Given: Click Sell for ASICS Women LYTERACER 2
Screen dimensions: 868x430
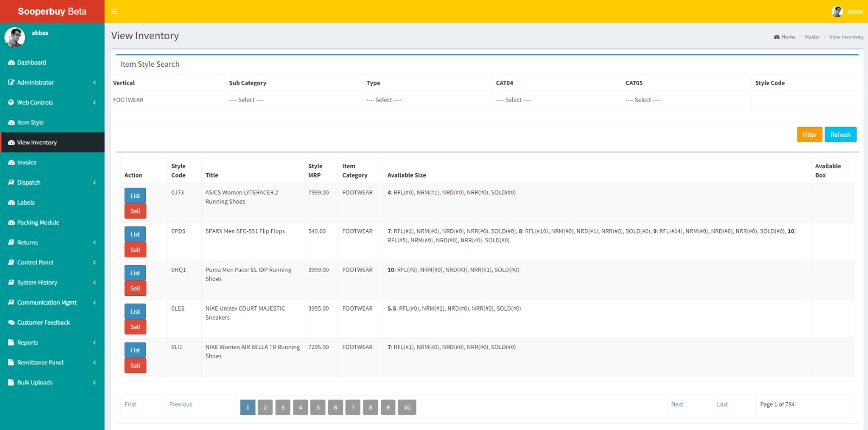Looking at the screenshot, I should coord(135,212).
